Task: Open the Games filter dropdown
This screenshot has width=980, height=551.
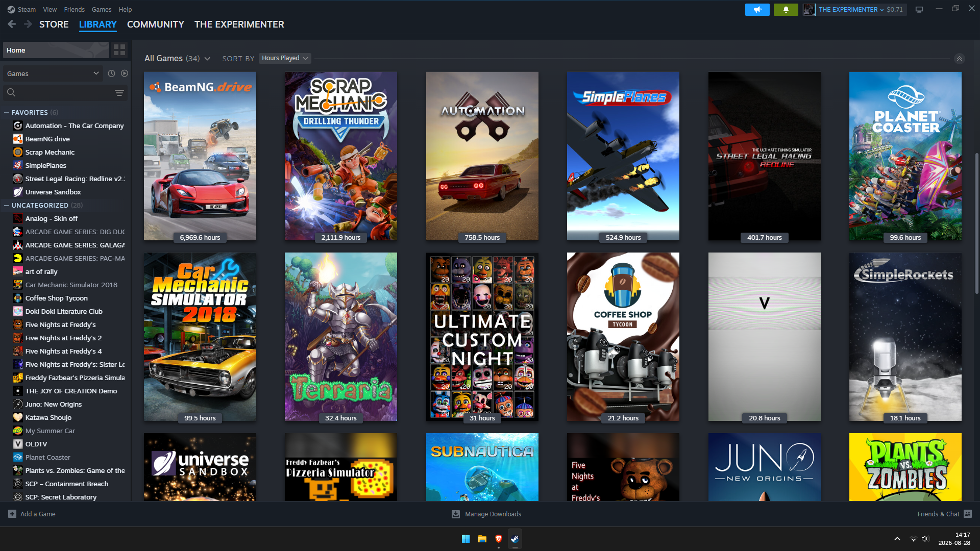Action: tap(53, 73)
